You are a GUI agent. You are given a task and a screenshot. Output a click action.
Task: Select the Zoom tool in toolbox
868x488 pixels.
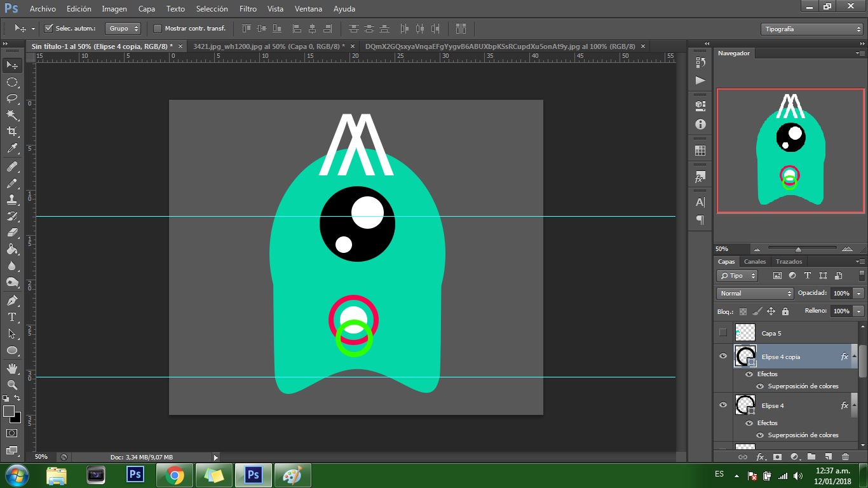pyautogui.click(x=12, y=384)
